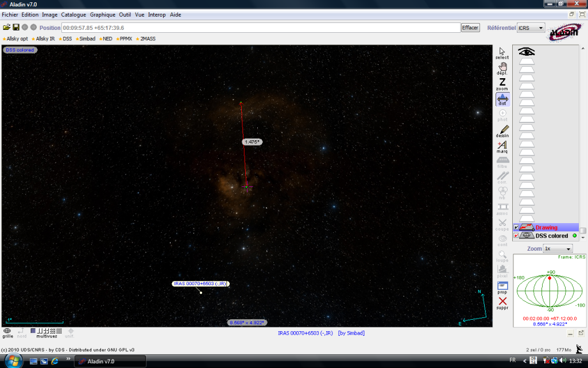
Task: Select the 'coupe' scissors crop tool
Action: point(502,225)
